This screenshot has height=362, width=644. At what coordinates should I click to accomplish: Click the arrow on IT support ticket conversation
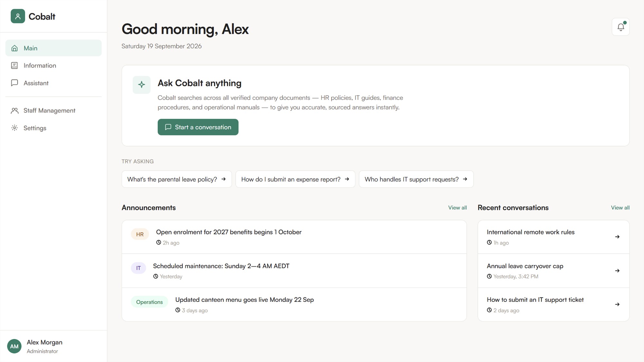click(617, 304)
